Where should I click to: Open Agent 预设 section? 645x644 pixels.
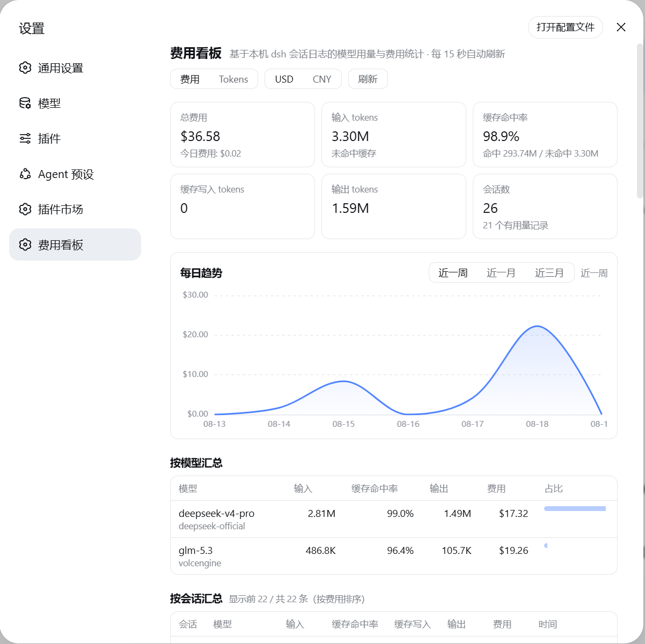tap(75, 174)
